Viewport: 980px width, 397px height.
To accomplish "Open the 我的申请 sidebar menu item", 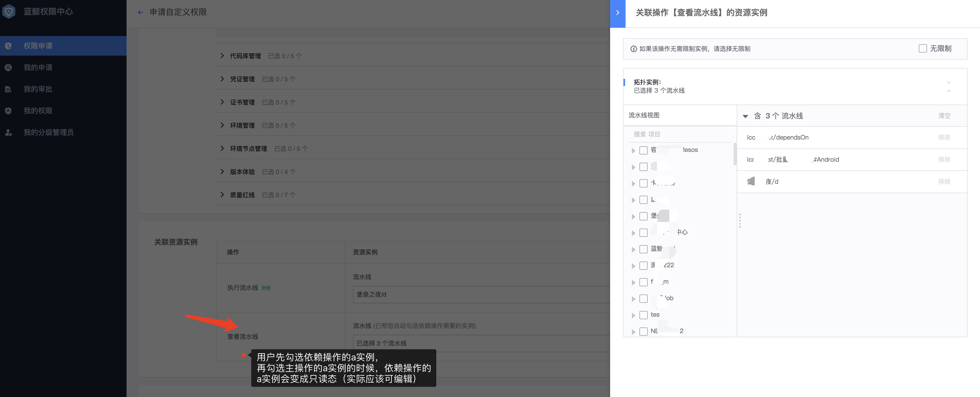I will (x=38, y=67).
